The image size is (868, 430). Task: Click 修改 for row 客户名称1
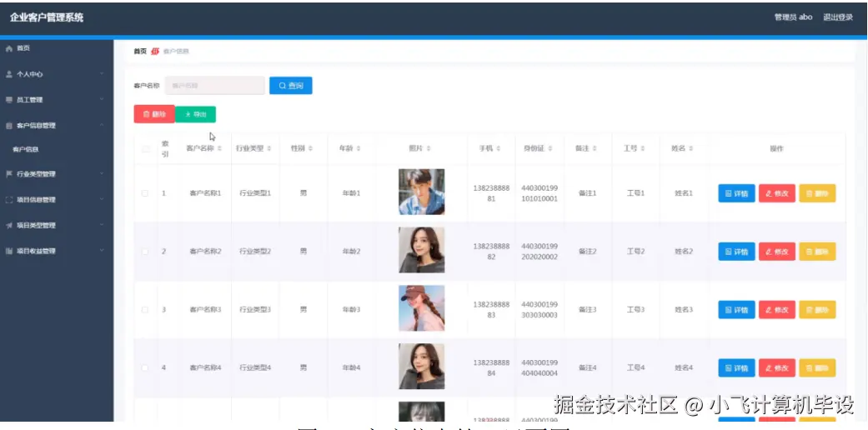click(x=776, y=193)
